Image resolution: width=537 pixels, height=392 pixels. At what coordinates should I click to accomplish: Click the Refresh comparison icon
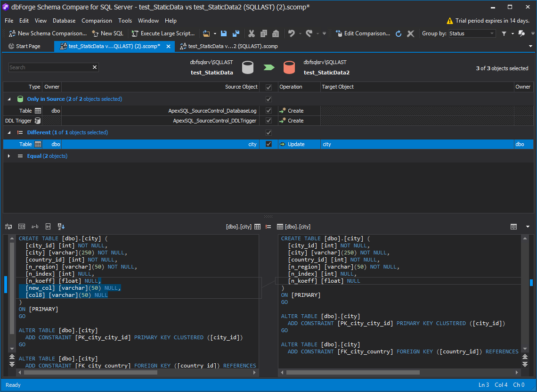(x=399, y=33)
